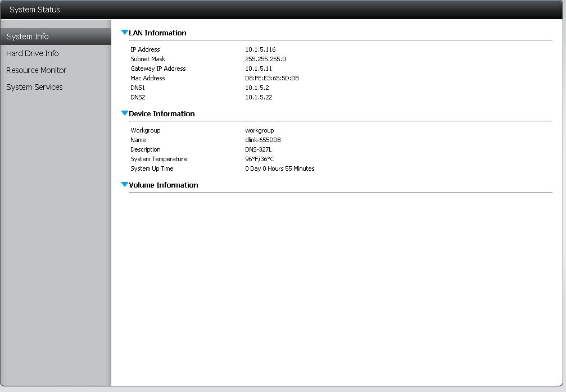Screen dimensions: 566x392
Task: Click the DNS1 value 10.1.5.2
Action: (x=257, y=88)
